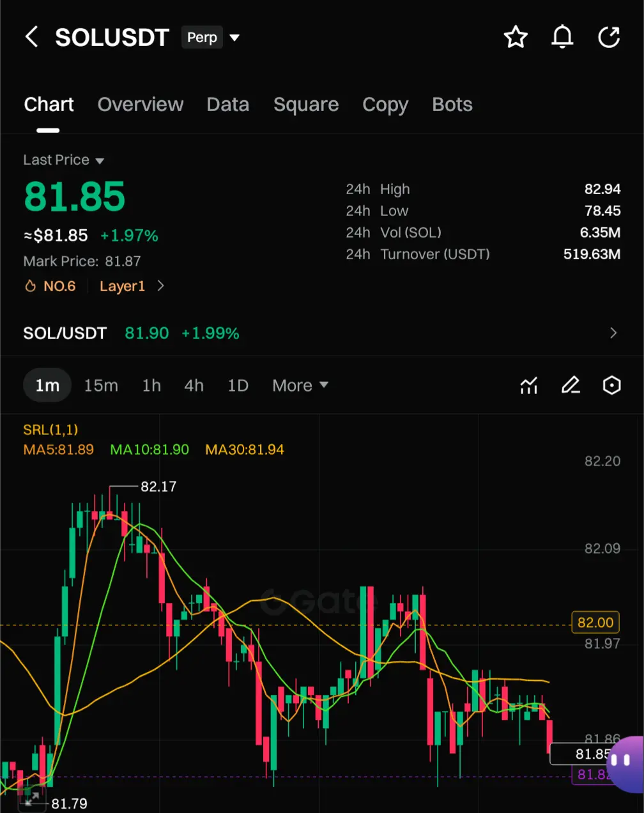Screen dimensions: 644x813
Task: Tap the large 81.85 last price
Action: coord(74,196)
